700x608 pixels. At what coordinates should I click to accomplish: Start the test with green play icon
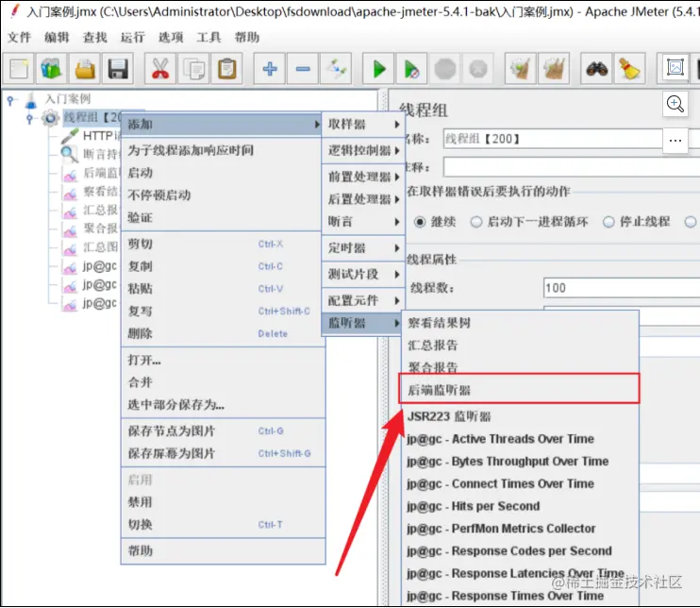pos(378,69)
